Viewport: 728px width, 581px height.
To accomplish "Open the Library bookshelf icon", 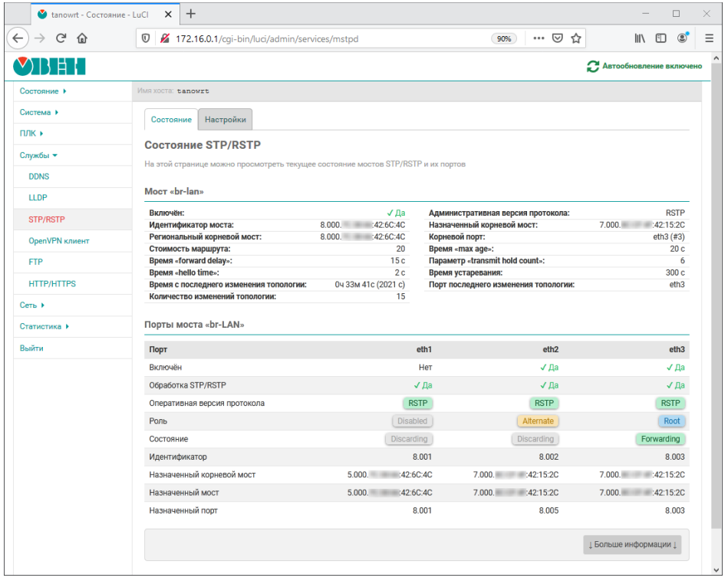I will coord(640,38).
